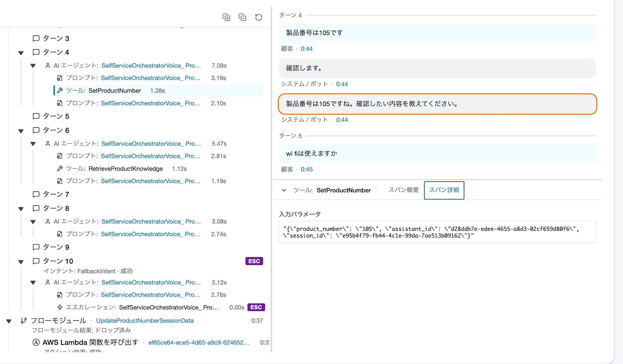Open the prompt link with duration 1.19s
The width and height of the screenshot is (623, 364).
150,181
